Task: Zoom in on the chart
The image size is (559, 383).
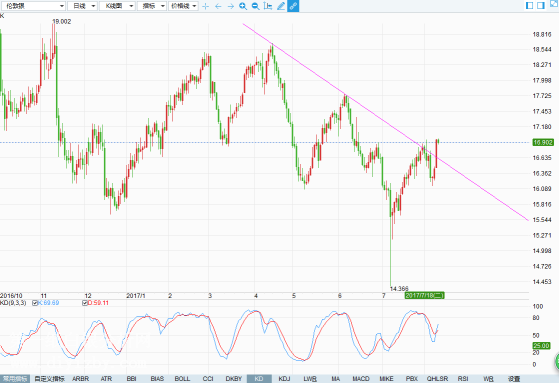Action: click(243, 6)
